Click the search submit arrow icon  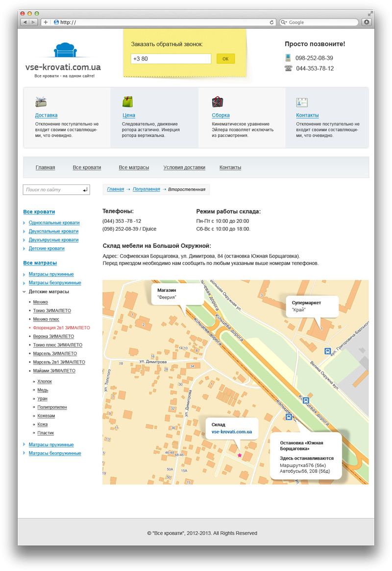pos(85,190)
